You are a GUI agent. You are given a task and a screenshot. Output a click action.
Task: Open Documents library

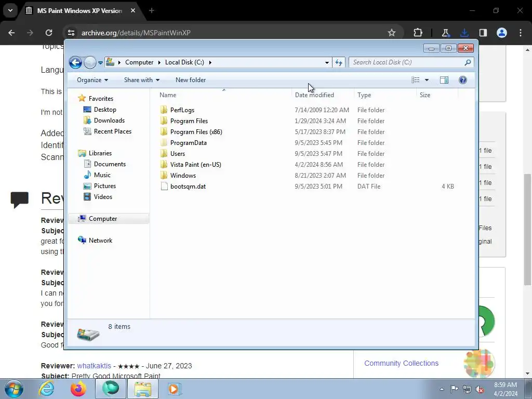[x=110, y=164]
